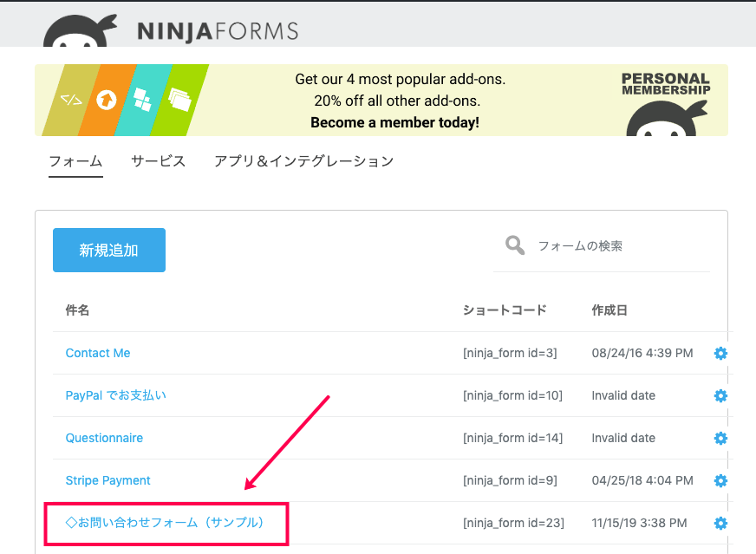The height and width of the screenshot is (554, 756).
Task: Select shortcode [ninja_form id=10]
Action: coord(512,395)
